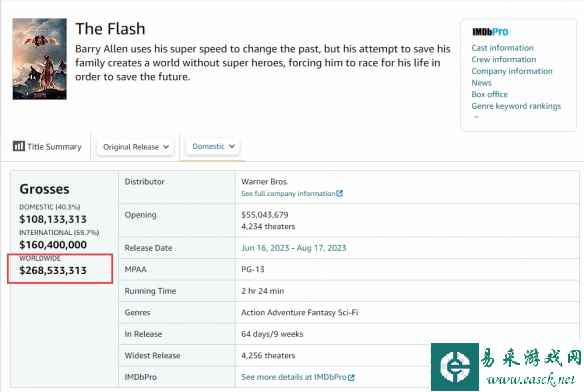
Task: Click See more details at IMDbPro link
Action: pyautogui.click(x=294, y=377)
